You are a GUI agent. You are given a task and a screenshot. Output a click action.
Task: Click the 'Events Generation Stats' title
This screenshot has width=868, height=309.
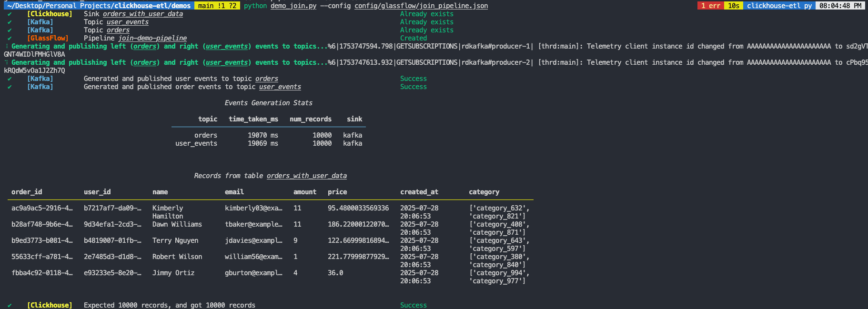pyautogui.click(x=269, y=103)
